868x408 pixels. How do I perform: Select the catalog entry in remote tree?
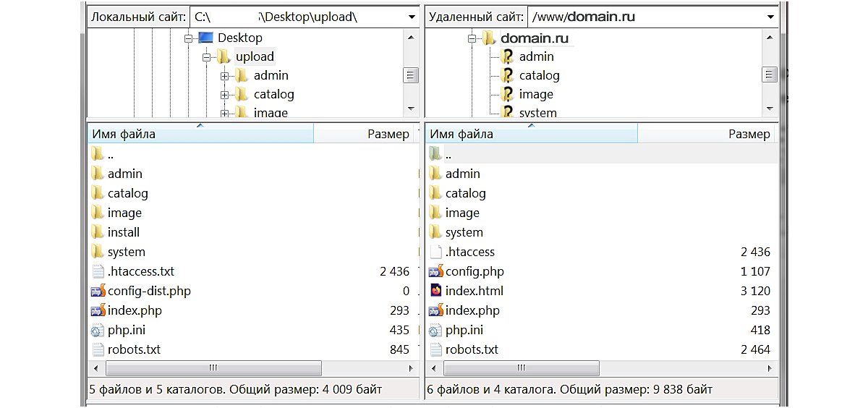tap(539, 76)
